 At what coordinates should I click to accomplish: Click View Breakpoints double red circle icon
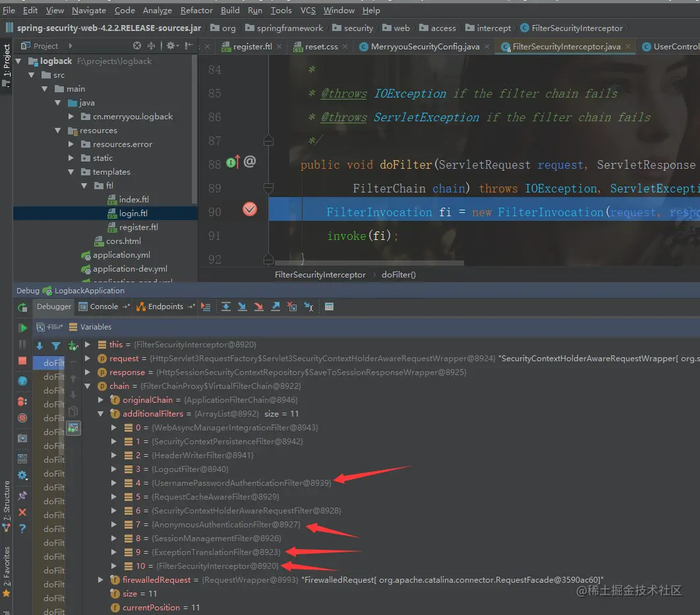pyautogui.click(x=22, y=401)
